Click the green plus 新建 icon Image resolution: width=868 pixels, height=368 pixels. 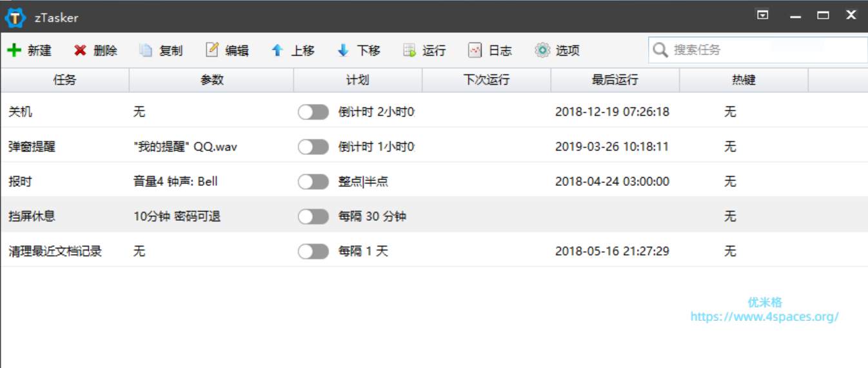pyautogui.click(x=14, y=50)
